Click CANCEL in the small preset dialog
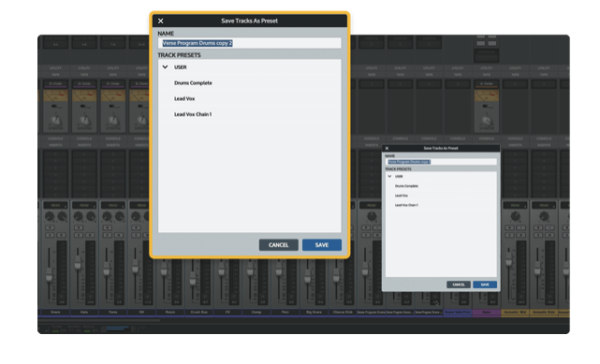The height and width of the screenshot is (364, 600). (459, 284)
